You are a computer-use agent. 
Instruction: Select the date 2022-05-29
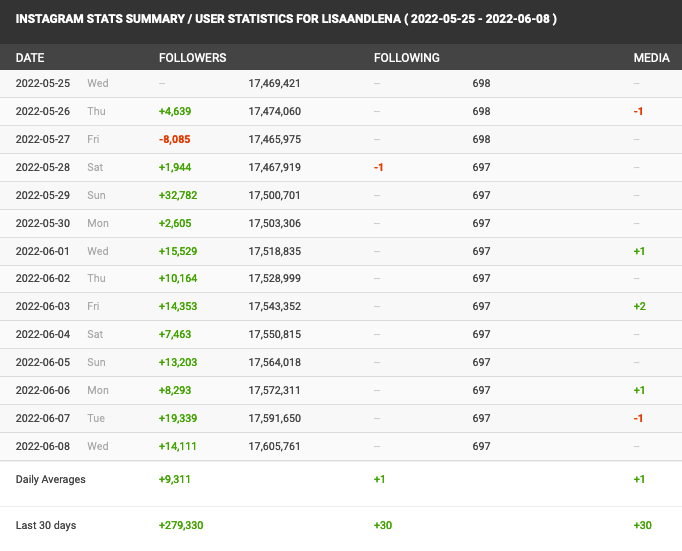point(43,195)
